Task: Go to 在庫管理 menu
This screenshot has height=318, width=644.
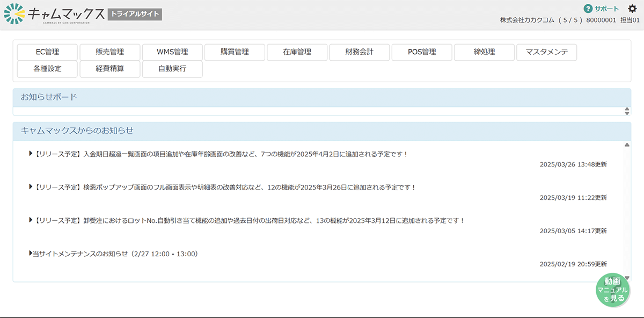Action: pyautogui.click(x=297, y=52)
